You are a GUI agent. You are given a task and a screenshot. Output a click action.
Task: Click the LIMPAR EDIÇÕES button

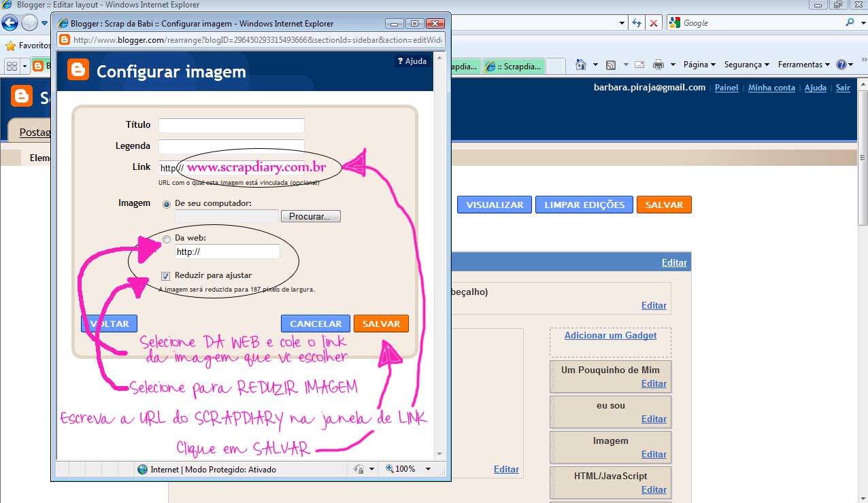[584, 205]
